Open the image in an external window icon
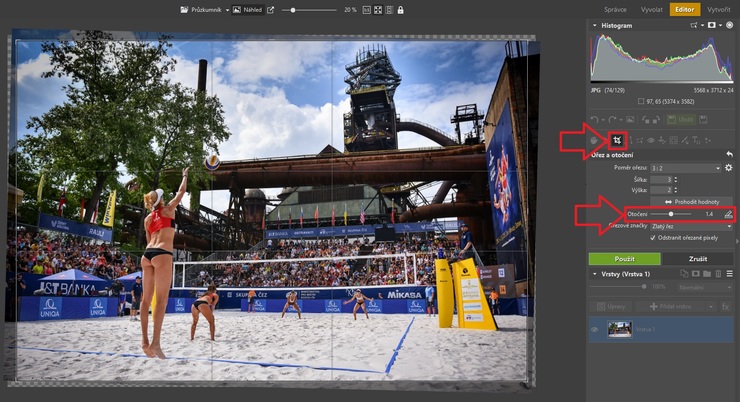This screenshot has width=740, height=402. [270, 9]
